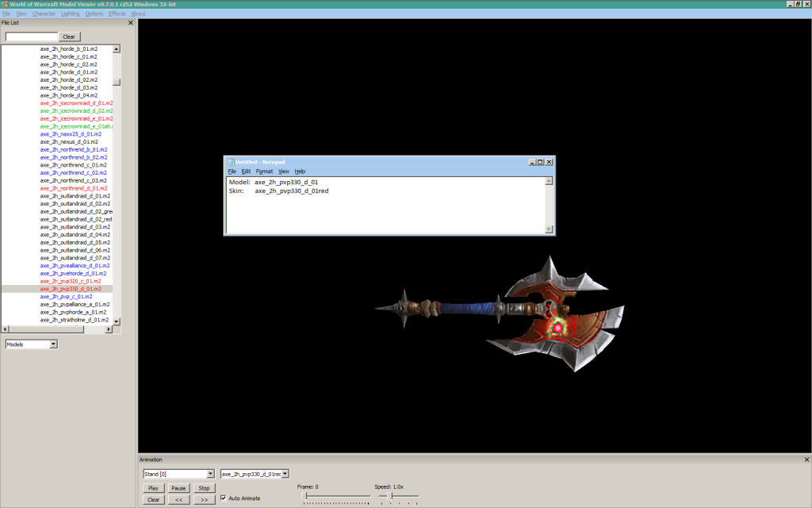Select axe_2h_northrend_c_03.m2 in file list
The image size is (812, 508).
click(x=74, y=181)
